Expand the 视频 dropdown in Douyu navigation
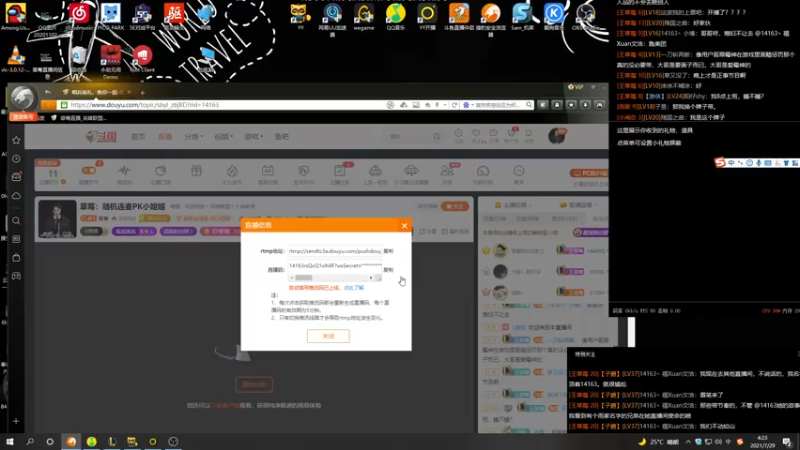Image resolution: width=800 pixels, height=450 pixels. [x=223, y=137]
